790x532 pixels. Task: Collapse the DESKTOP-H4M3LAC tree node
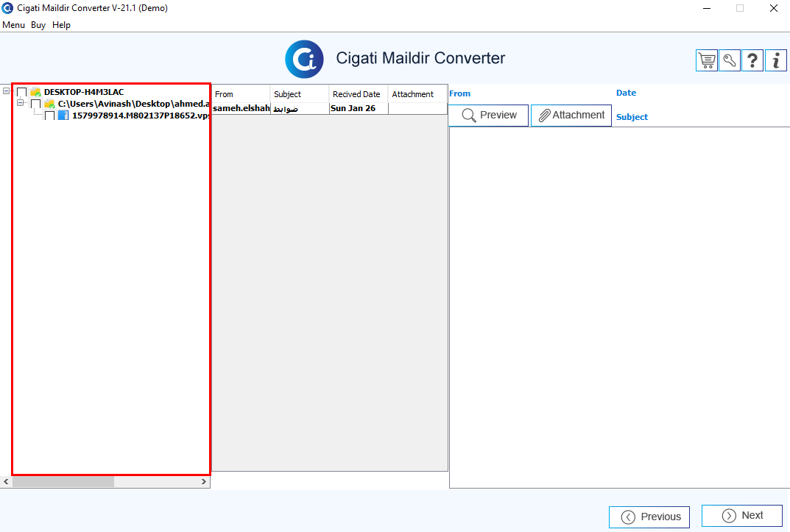(x=6, y=91)
